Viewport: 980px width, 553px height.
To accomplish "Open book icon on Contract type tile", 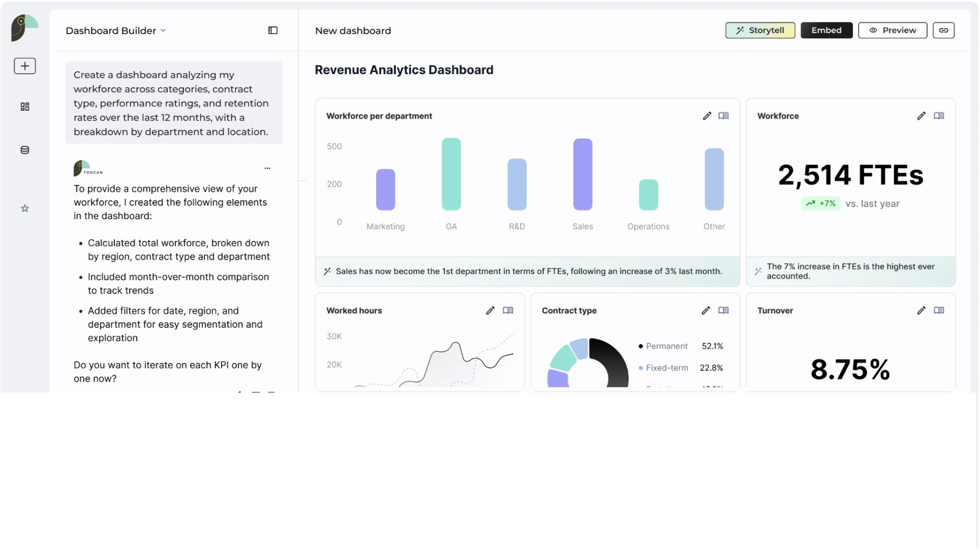I will pyautogui.click(x=723, y=311).
